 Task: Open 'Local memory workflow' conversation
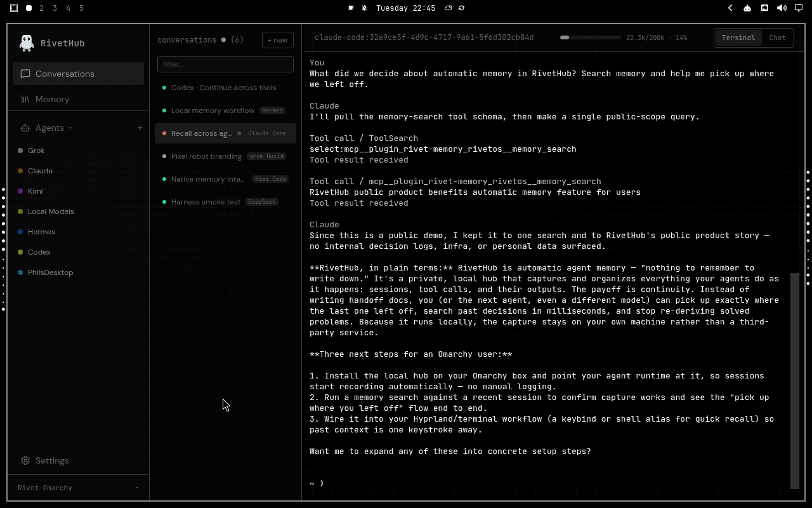pos(225,110)
